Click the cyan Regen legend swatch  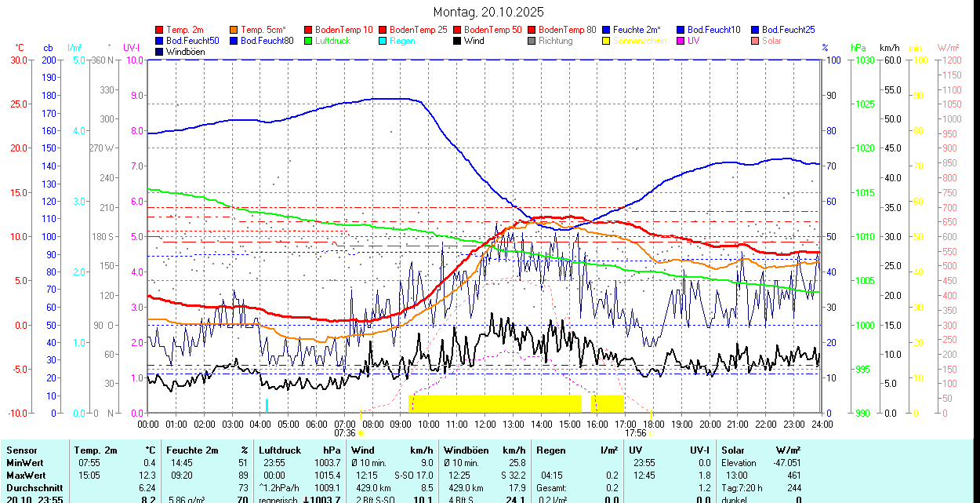tap(383, 41)
